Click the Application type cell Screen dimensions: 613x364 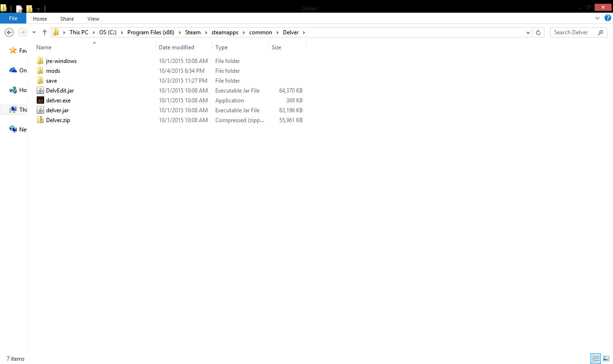pos(229,101)
